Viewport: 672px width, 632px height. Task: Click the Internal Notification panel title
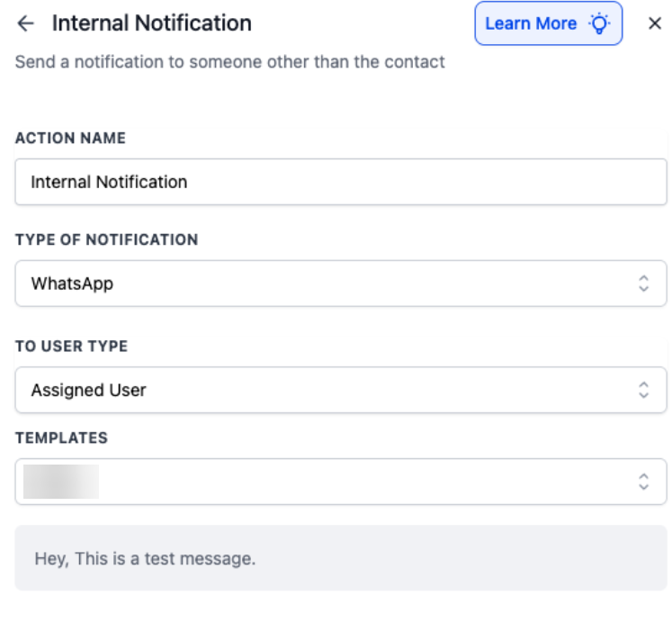[x=151, y=23]
